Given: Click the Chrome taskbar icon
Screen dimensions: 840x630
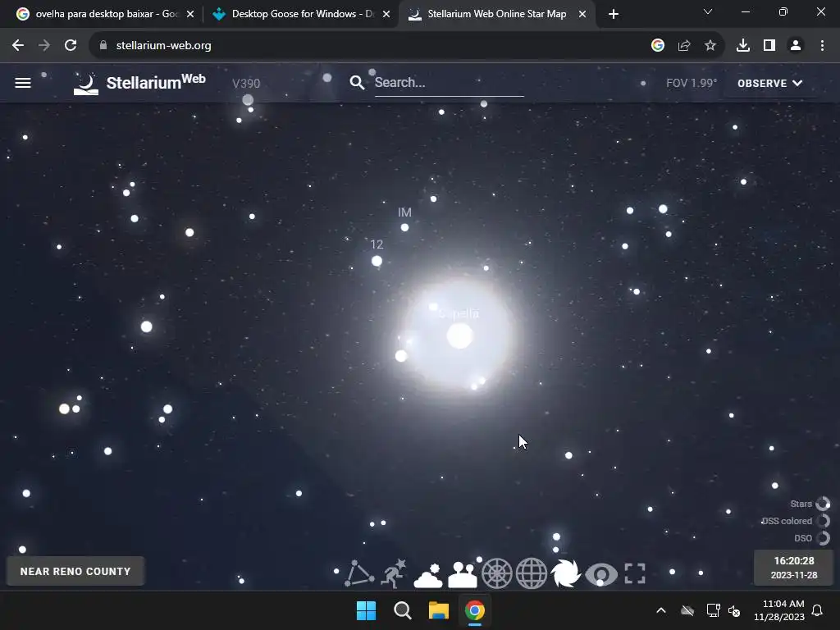Looking at the screenshot, I should [475, 610].
